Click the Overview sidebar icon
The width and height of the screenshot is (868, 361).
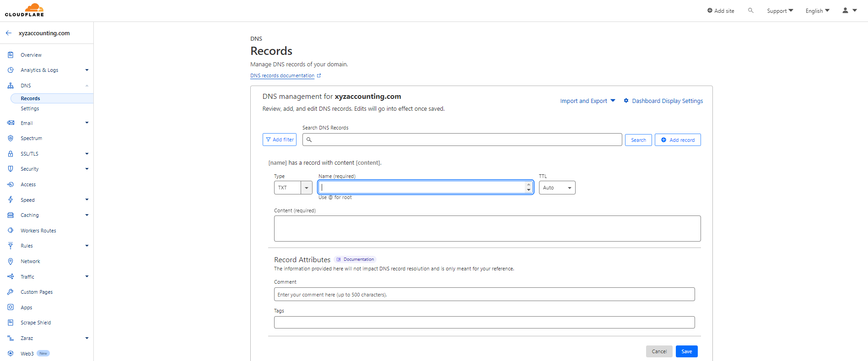(x=11, y=55)
